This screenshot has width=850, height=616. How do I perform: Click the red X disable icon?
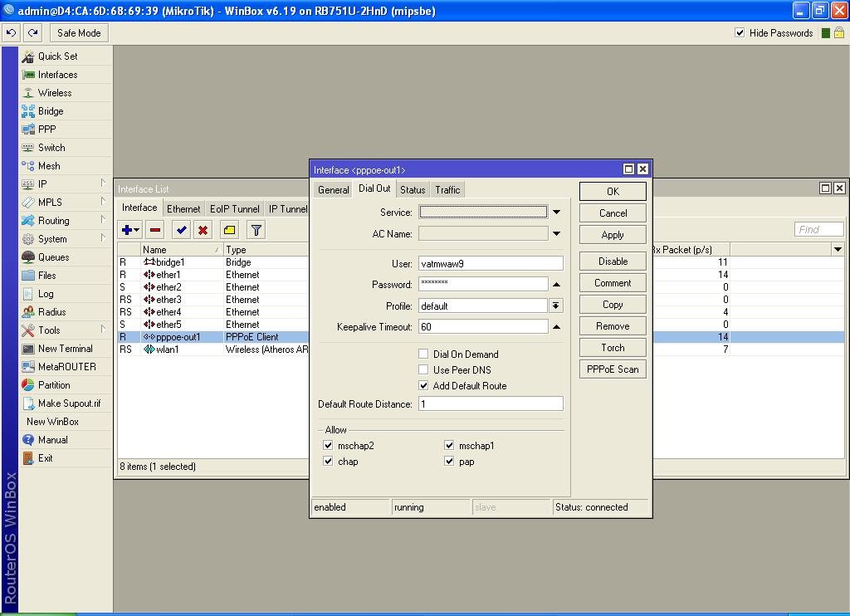click(203, 230)
